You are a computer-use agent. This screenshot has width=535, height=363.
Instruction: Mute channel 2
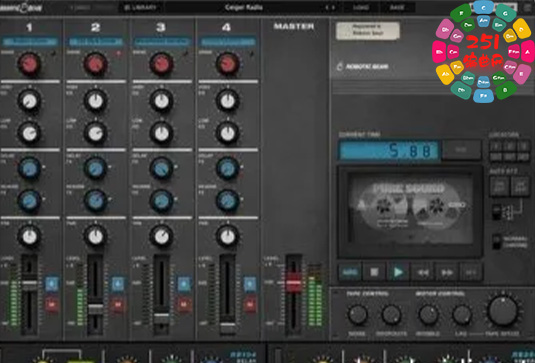(x=118, y=305)
